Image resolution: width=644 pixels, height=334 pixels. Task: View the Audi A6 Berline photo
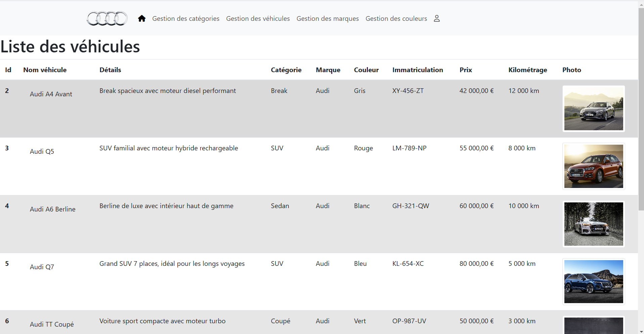point(593,224)
